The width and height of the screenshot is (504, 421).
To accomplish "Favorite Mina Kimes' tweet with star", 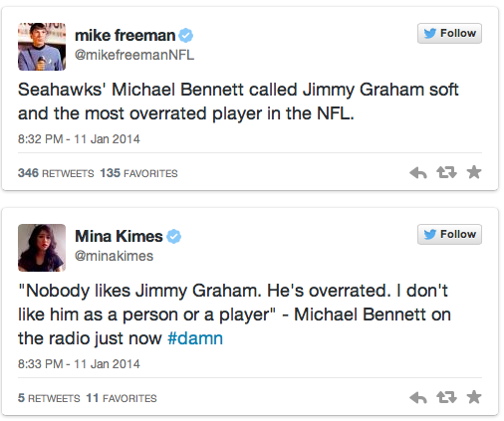I will 474,397.
